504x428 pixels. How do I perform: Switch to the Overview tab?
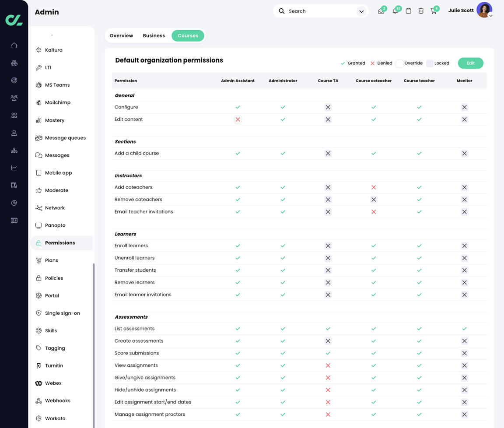click(121, 35)
